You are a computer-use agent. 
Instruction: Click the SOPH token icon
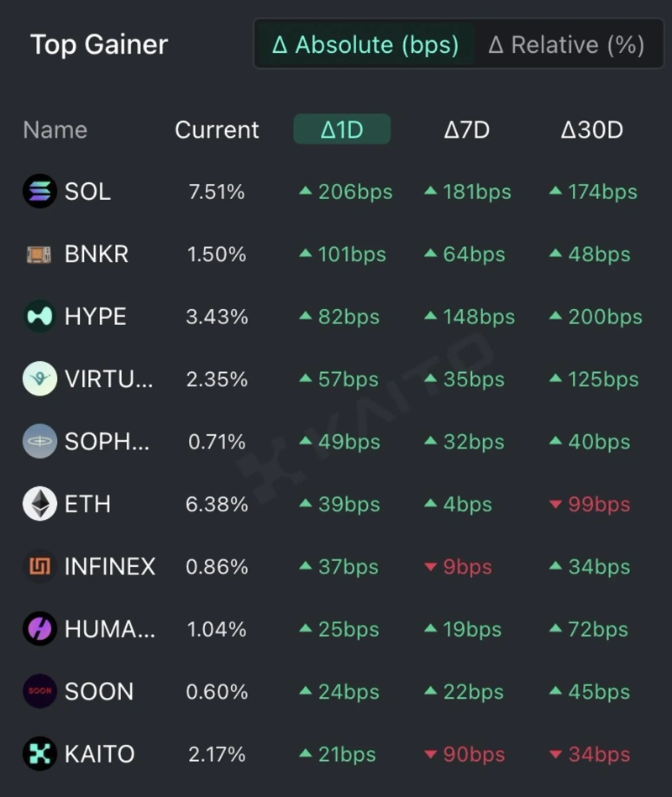pos(39,442)
